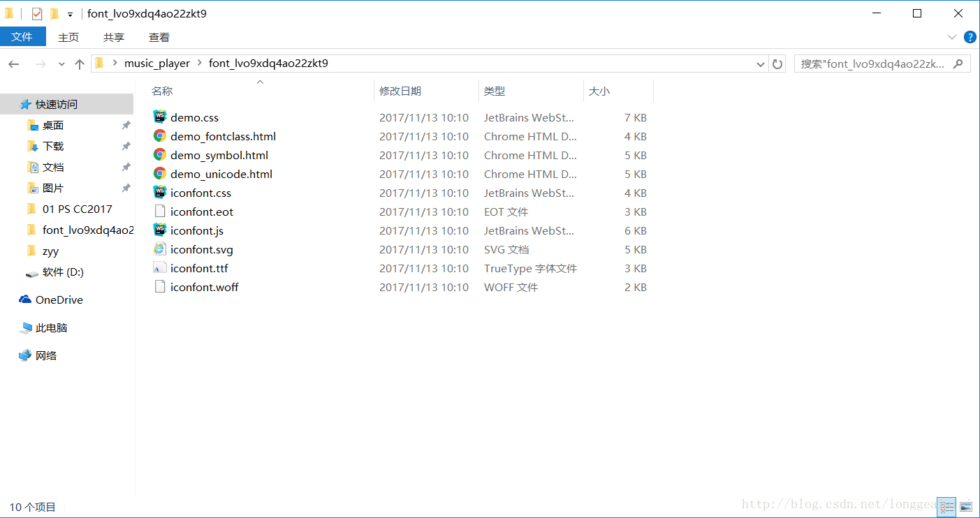Expand the address bar history dropdown
The image size is (980, 518).
[x=761, y=64]
